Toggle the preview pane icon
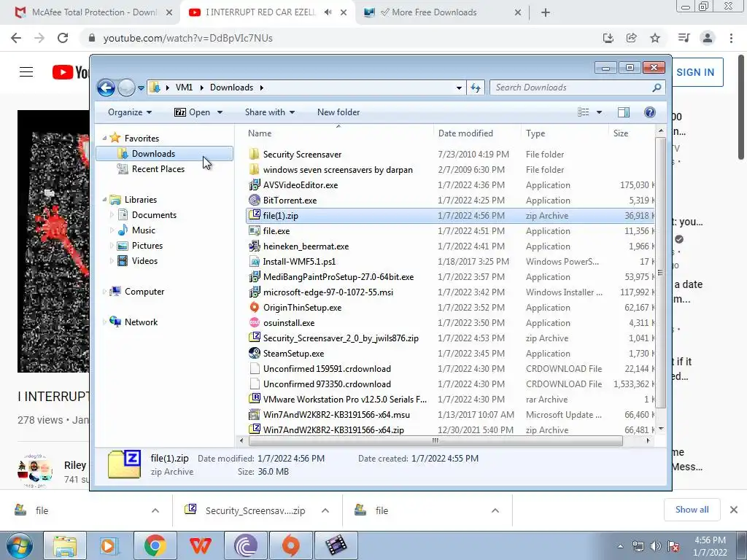747x560 pixels. click(x=624, y=112)
